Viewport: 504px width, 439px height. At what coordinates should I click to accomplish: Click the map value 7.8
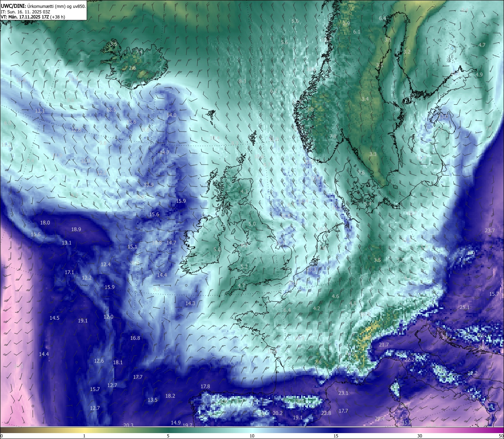tap(333, 136)
